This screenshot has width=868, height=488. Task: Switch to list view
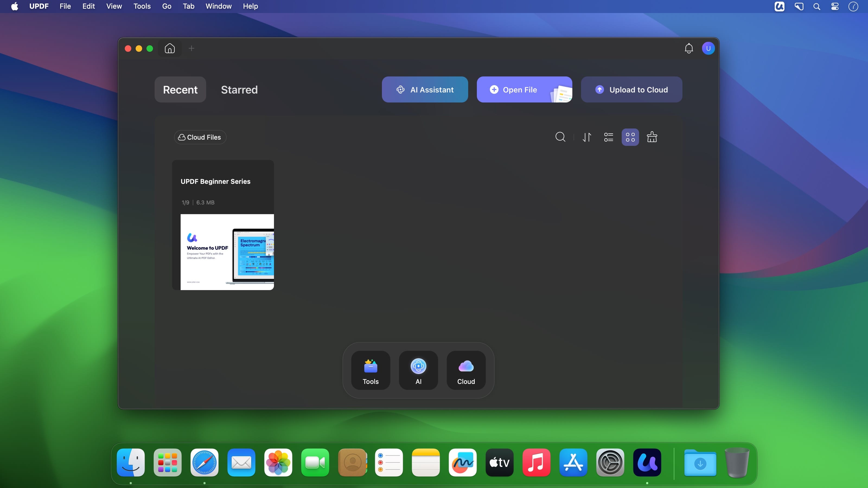608,137
